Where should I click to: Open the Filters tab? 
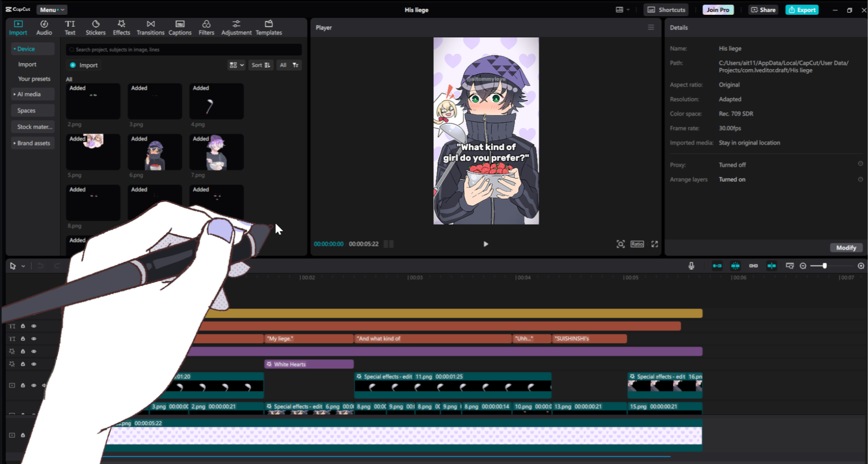[206, 28]
